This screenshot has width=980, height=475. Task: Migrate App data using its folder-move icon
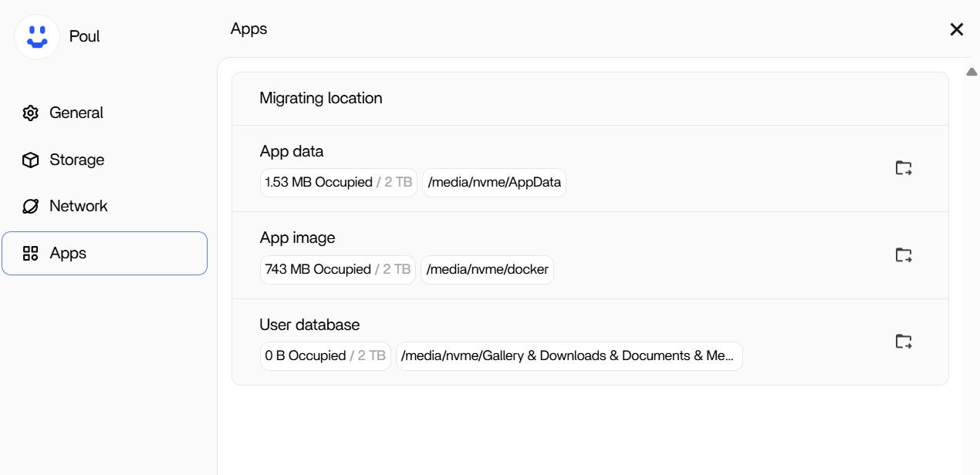(902, 167)
